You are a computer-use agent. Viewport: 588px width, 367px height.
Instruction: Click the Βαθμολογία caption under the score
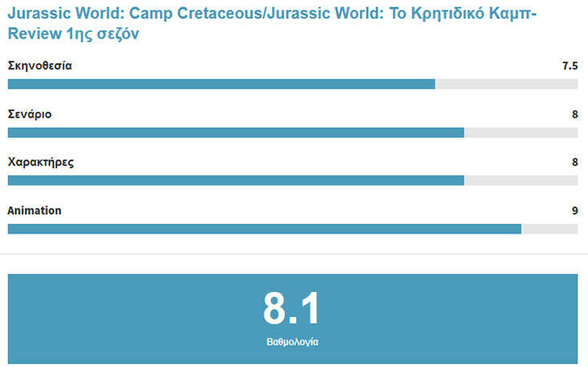[x=292, y=341]
